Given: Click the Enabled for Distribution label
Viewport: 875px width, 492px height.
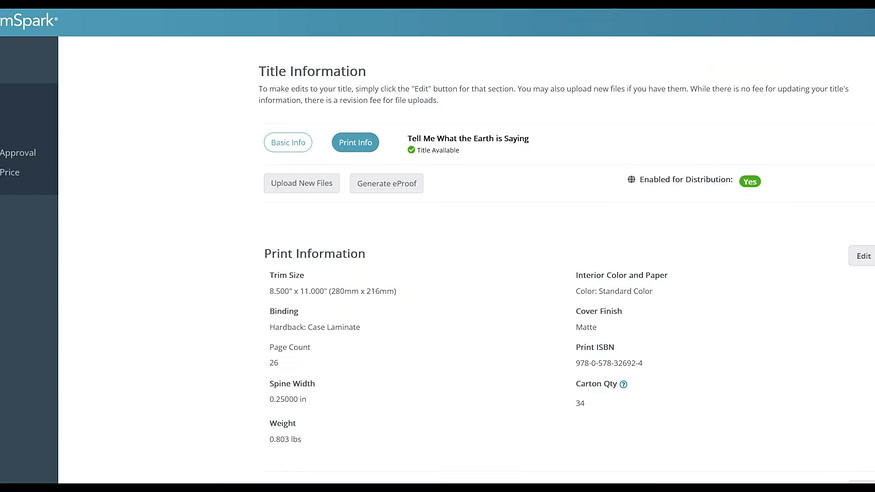Looking at the screenshot, I should (686, 180).
